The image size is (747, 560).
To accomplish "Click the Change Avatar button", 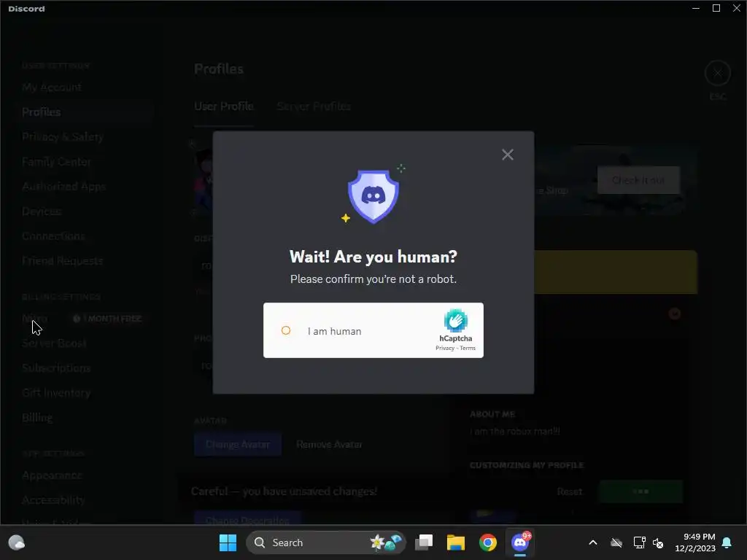I will 238,444.
